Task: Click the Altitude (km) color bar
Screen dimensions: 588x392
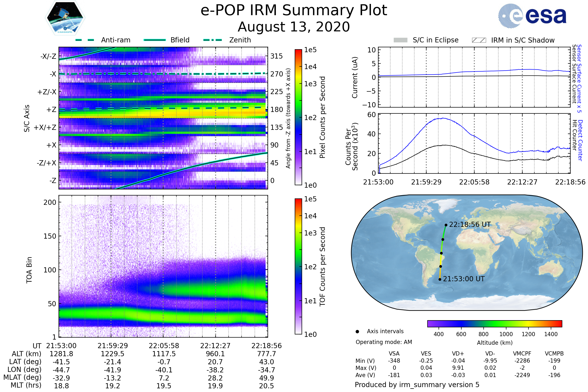Action: [x=494, y=323]
